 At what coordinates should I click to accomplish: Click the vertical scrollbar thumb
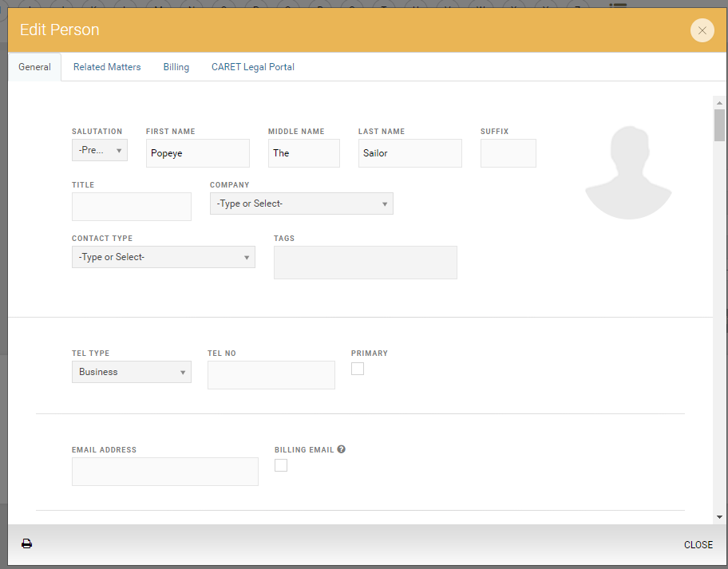[x=719, y=125]
